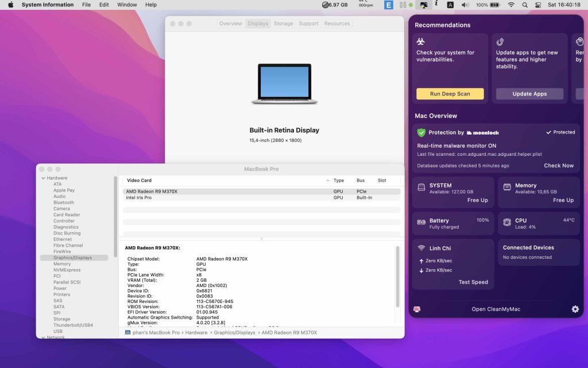The width and height of the screenshot is (588, 368).
Task: Switch to the Resources tab
Action: (x=336, y=23)
